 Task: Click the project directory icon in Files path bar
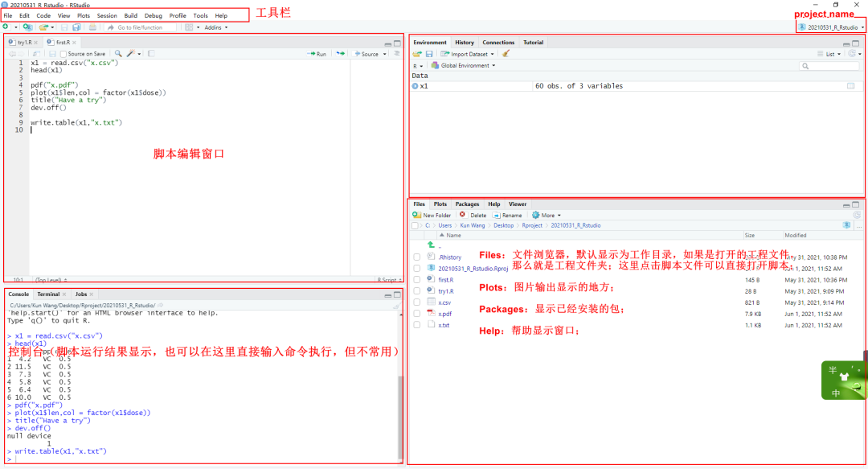[x=846, y=225]
